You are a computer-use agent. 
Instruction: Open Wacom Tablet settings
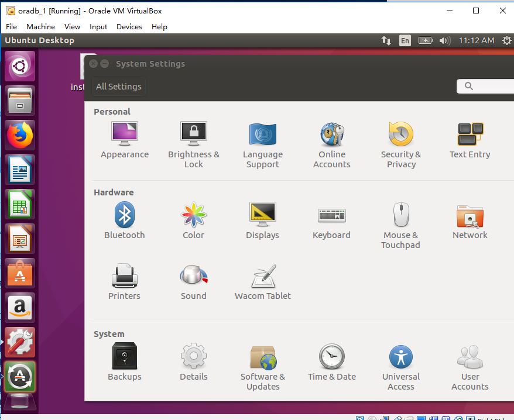click(263, 281)
